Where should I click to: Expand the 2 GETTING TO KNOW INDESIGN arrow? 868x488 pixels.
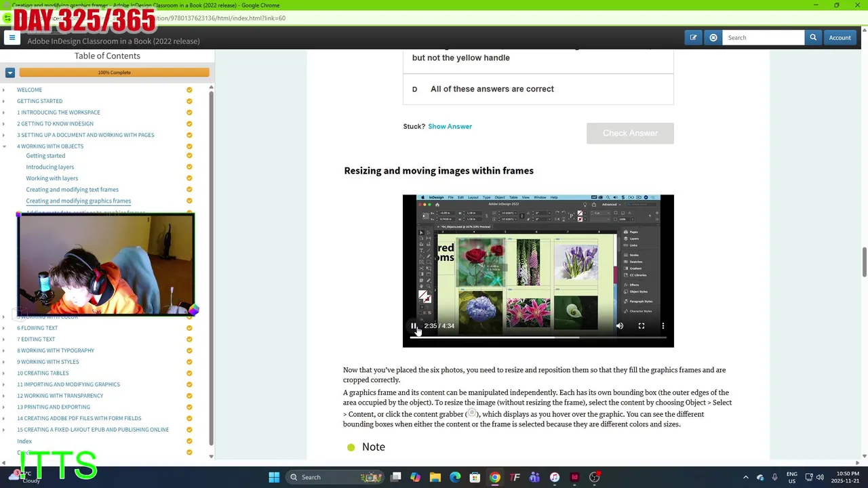(4, 124)
